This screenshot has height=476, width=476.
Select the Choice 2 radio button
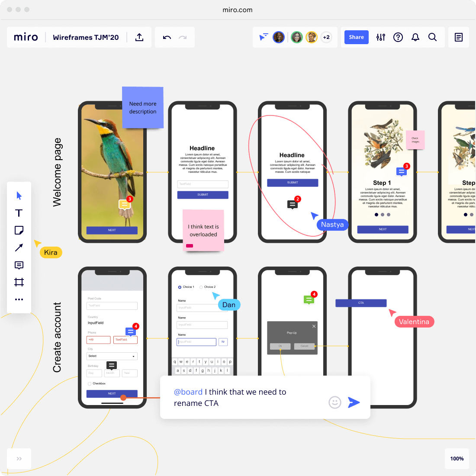(x=201, y=287)
